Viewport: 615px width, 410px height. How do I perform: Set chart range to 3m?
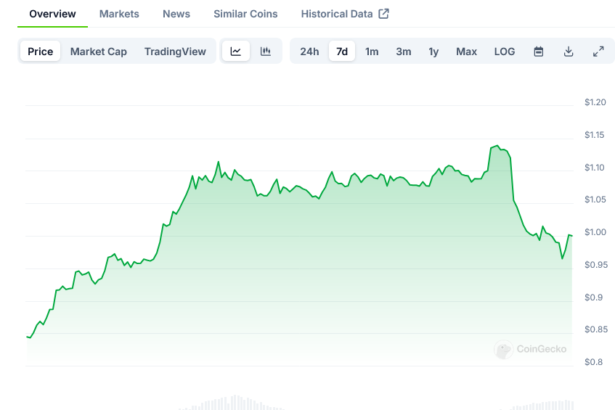click(403, 51)
